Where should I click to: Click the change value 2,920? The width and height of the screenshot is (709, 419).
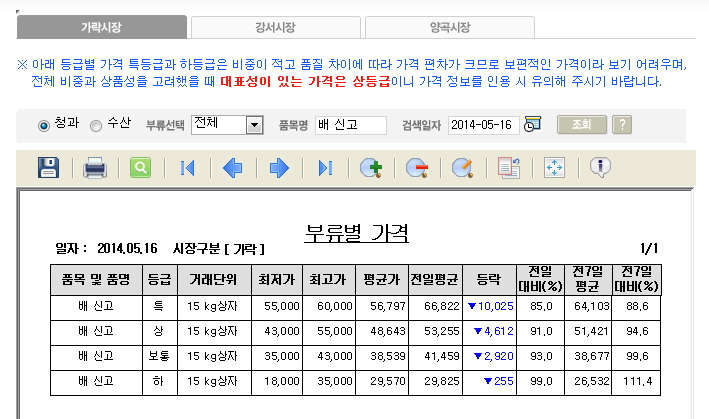click(498, 356)
